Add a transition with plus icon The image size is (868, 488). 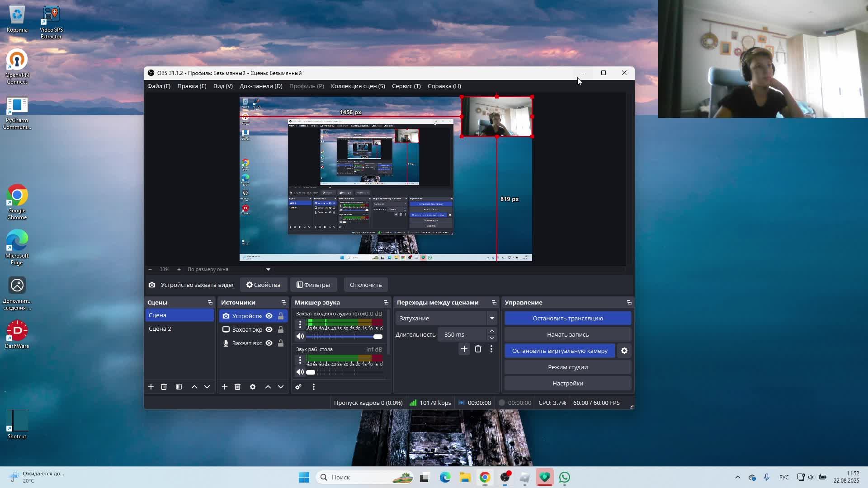point(464,349)
